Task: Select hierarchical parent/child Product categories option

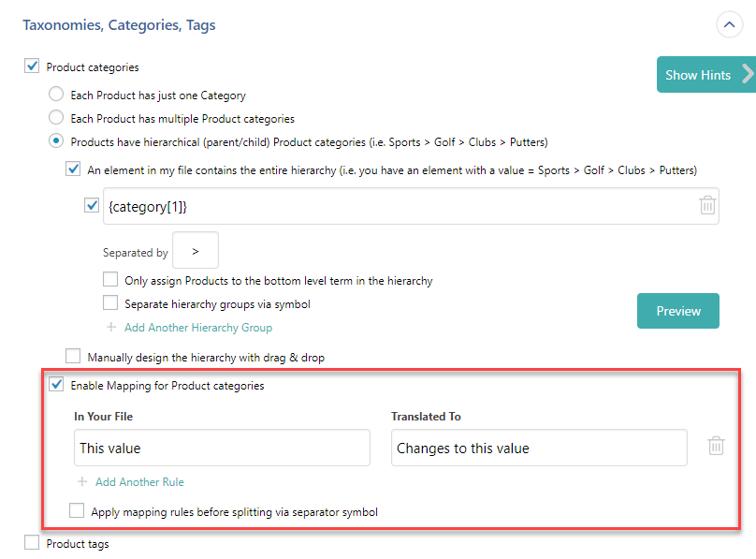Action: [56, 141]
